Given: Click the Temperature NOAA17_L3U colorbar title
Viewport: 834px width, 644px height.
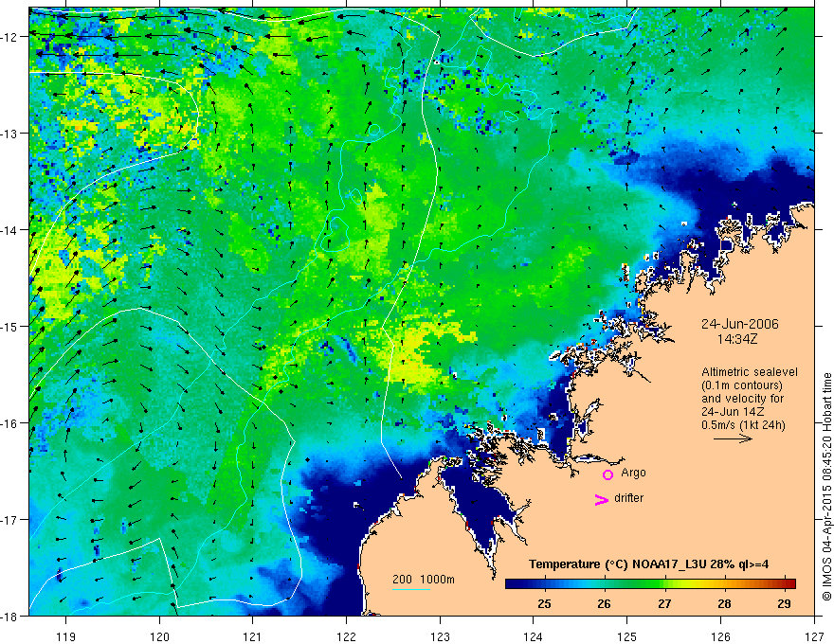Looking at the screenshot, I should pyautogui.click(x=648, y=563).
